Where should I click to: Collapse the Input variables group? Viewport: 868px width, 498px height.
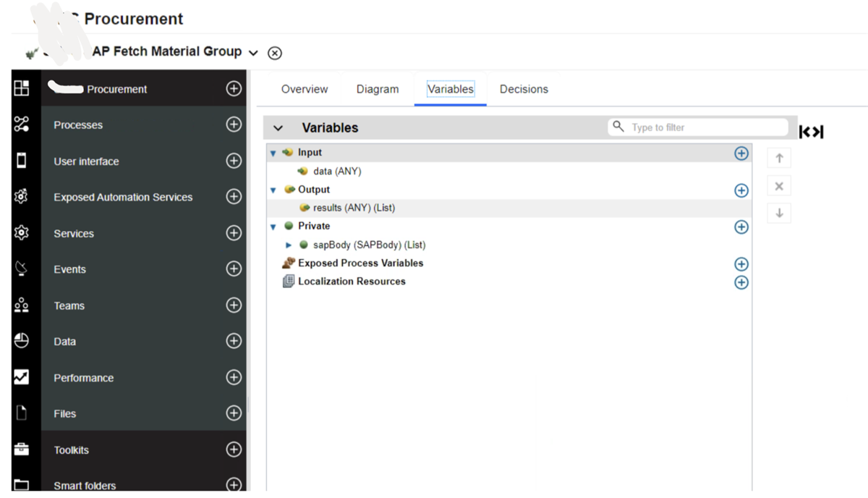point(273,153)
